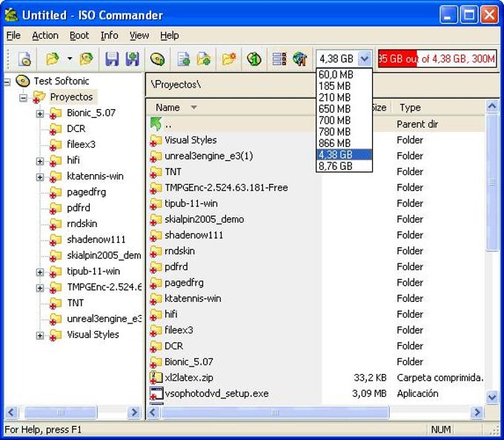Select skialpin2005_demo in the file list
Image resolution: width=504 pixels, height=440 pixels.
pos(204,219)
